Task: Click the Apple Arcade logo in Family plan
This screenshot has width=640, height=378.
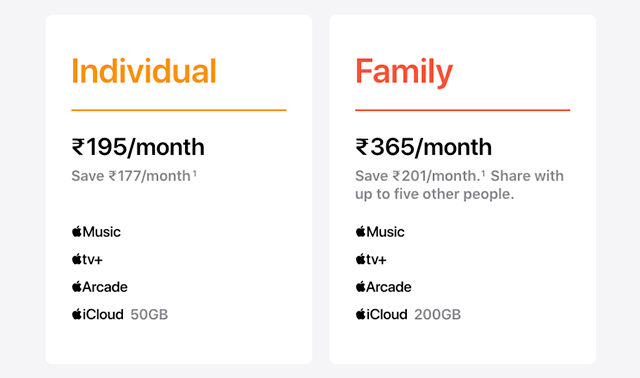Action: [x=383, y=287]
